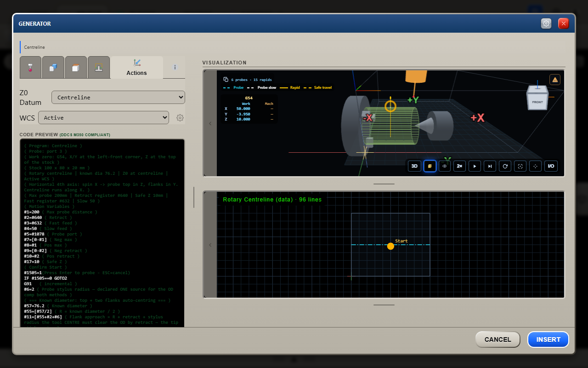Switch to the blue and white cubes tab

click(x=53, y=67)
